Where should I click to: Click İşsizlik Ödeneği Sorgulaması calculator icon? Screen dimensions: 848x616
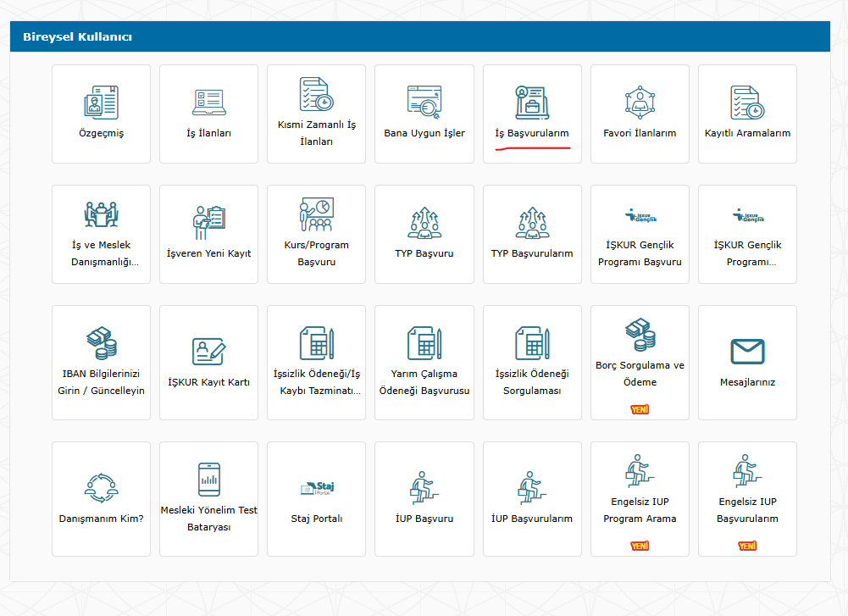click(532, 343)
